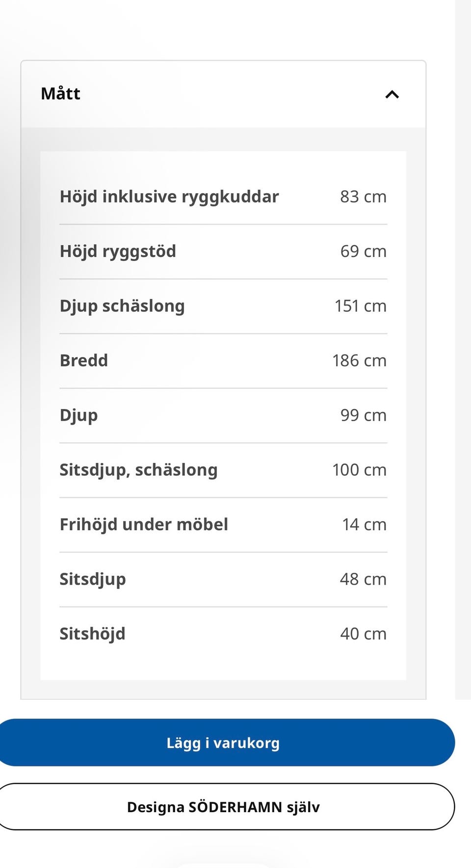
Task: Select the Frihöjd under möbel label
Action: click(x=144, y=524)
